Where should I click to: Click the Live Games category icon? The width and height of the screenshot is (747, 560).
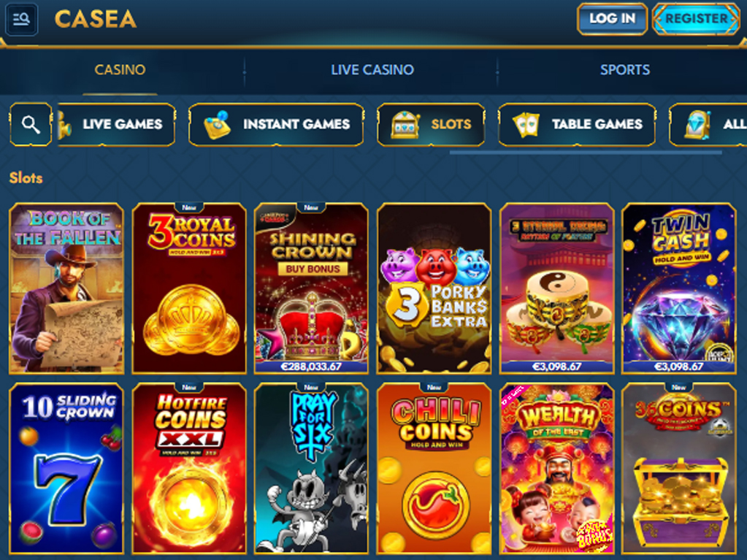coord(64,125)
